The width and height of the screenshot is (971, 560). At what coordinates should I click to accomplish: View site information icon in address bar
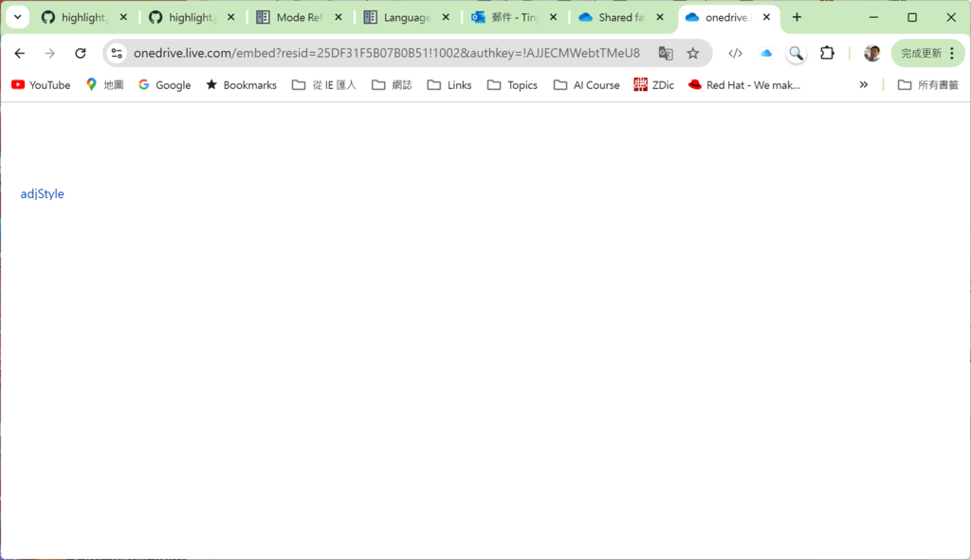[117, 53]
